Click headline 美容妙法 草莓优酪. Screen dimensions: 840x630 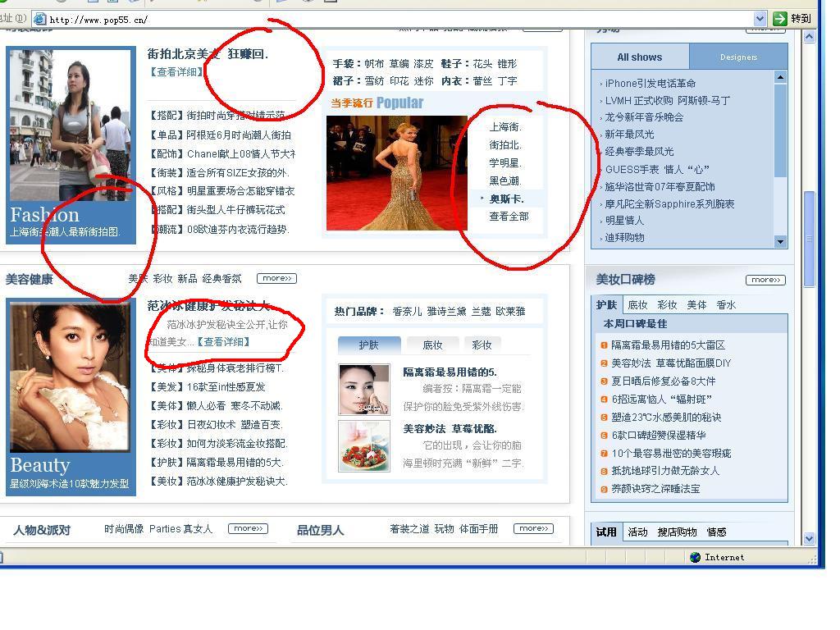450,428
